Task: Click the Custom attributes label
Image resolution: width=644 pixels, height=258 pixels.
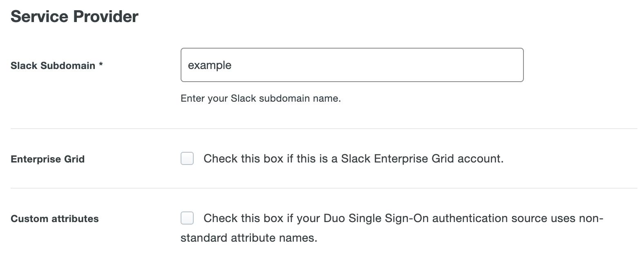Action: click(x=55, y=219)
